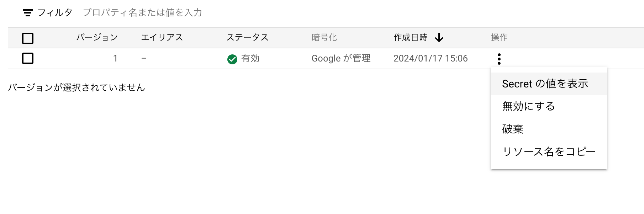Click the ステータス column header
The width and height of the screenshot is (644, 214).
247,38
